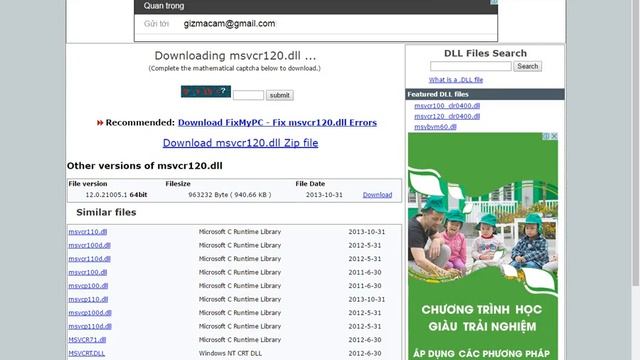Open the What is a .DLL file link
Screen dimensions: 640x360
pos(456,80)
